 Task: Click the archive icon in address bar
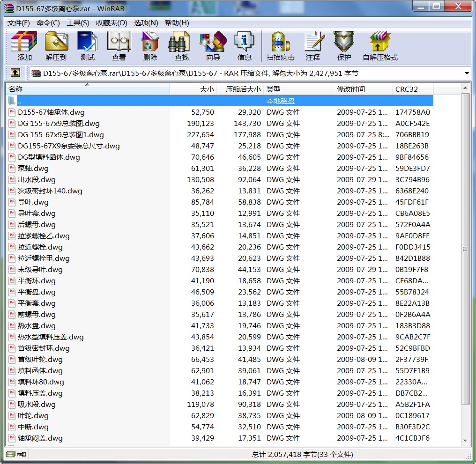pos(36,73)
